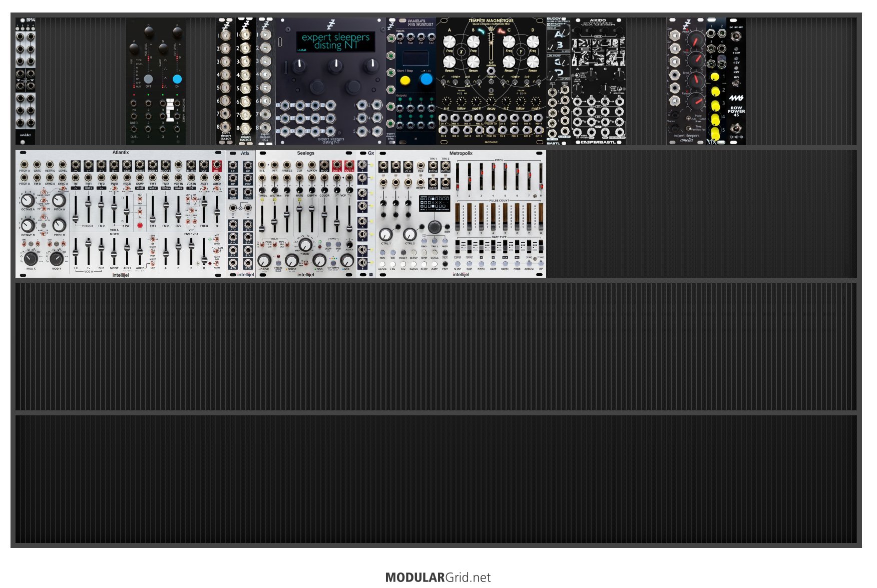Image resolution: width=877 pixels, height=588 pixels.
Task: Click the blue encoder on Pamela's Pro Workout
Action: click(x=426, y=79)
